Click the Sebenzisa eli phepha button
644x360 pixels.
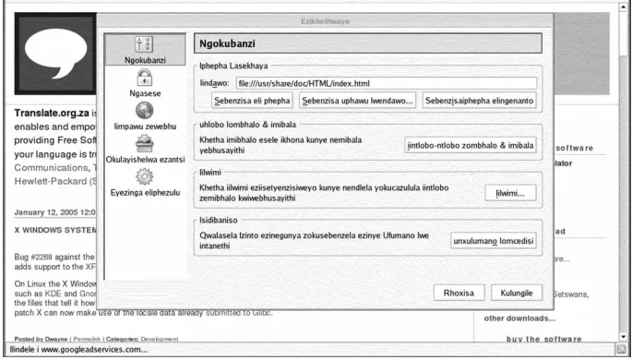click(x=252, y=101)
